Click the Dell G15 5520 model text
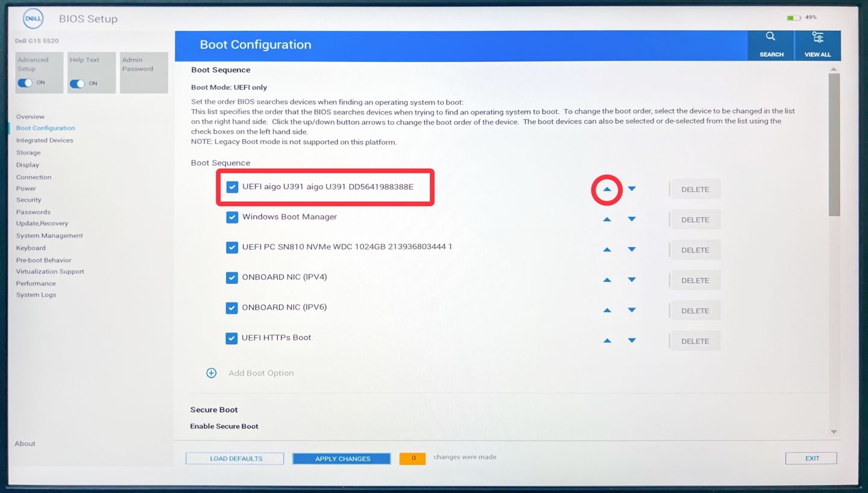Image resolution: width=868 pixels, height=493 pixels. (37, 41)
